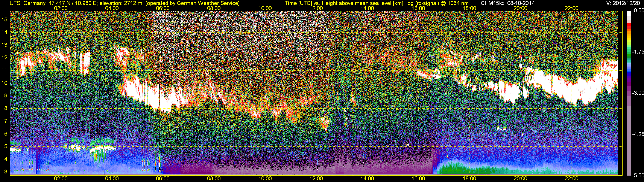
Task: Click the red band of the colorbar
Action: pyautogui.click(x=629, y=25)
